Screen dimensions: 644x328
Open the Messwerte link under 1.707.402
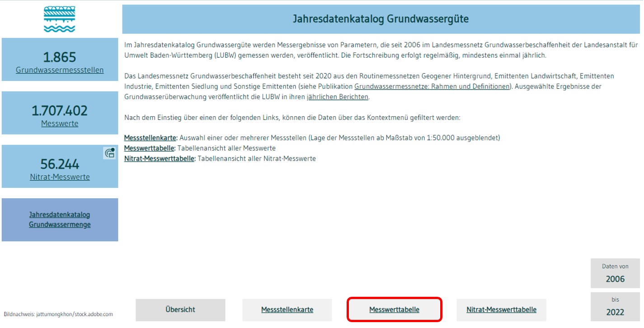tap(60, 124)
